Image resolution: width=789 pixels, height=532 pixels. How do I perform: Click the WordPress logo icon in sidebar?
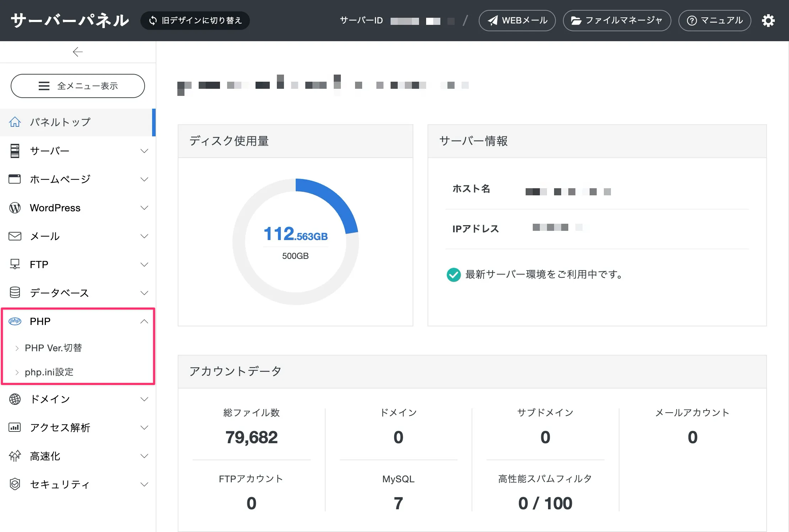coord(15,208)
